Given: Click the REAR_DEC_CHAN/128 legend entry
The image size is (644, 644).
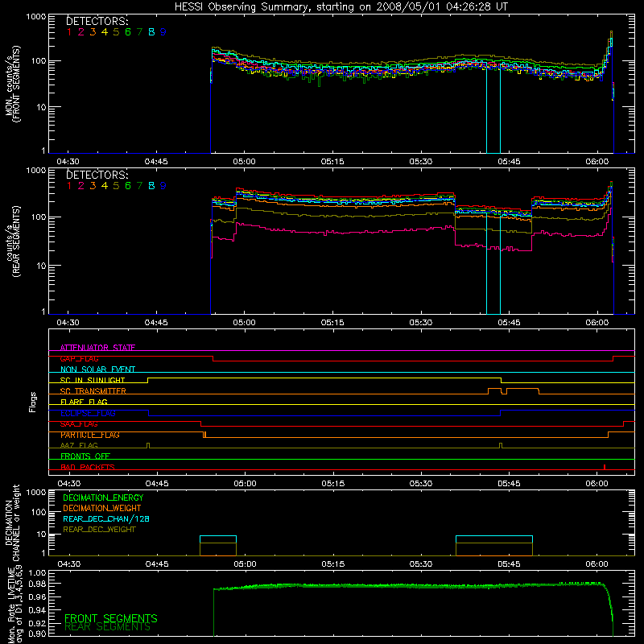Looking at the screenshot, I should pos(106,518).
